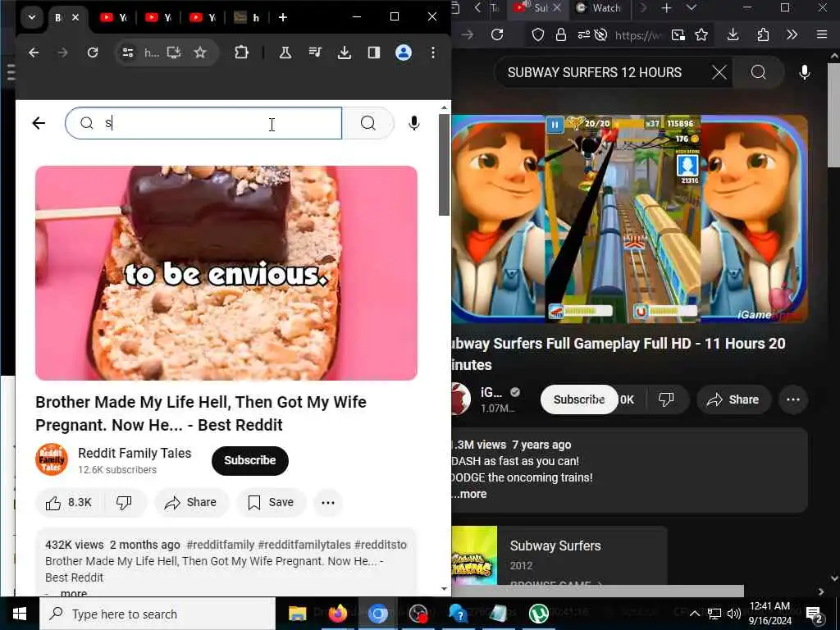Open Chrome extensions puzzle icon
Image resolution: width=840 pixels, height=630 pixels.
(x=242, y=52)
